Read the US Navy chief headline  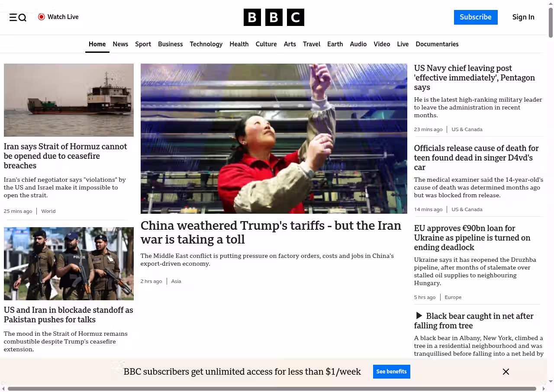[x=474, y=78]
